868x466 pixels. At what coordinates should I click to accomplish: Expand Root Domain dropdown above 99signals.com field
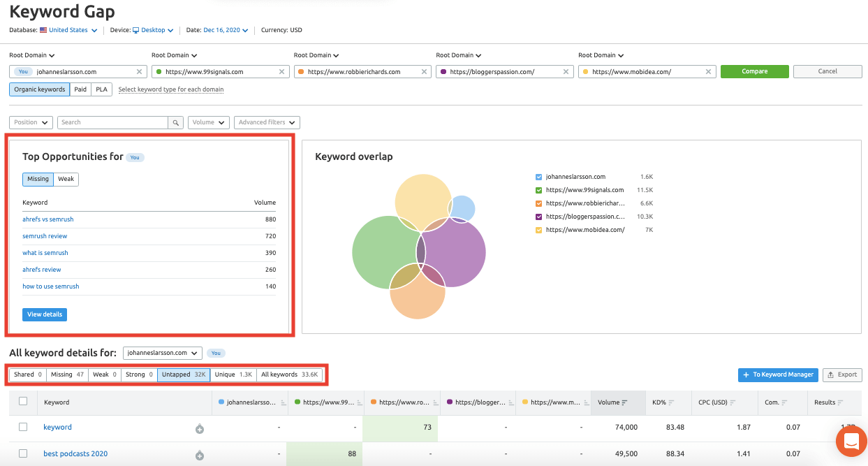tap(175, 55)
